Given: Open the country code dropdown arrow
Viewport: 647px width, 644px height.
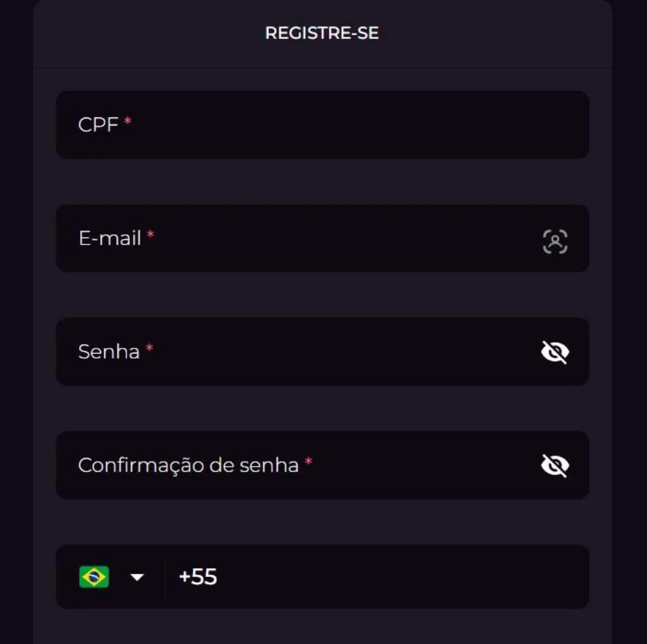Looking at the screenshot, I should click(136, 577).
